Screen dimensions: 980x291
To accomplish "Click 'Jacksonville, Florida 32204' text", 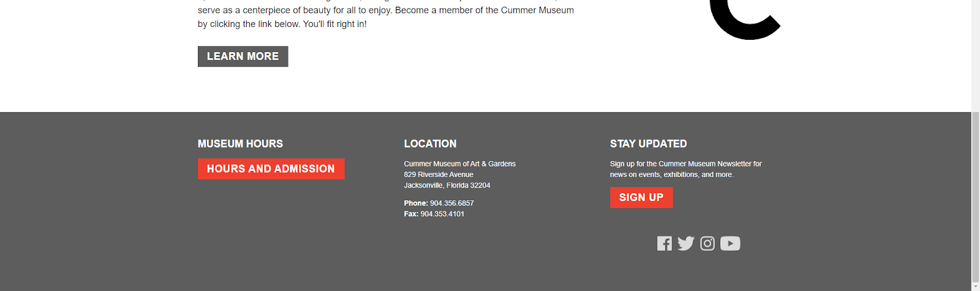I will click(x=447, y=185).
